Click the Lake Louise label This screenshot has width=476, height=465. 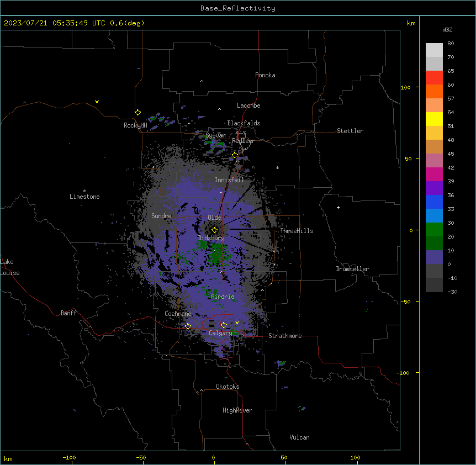(10, 267)
